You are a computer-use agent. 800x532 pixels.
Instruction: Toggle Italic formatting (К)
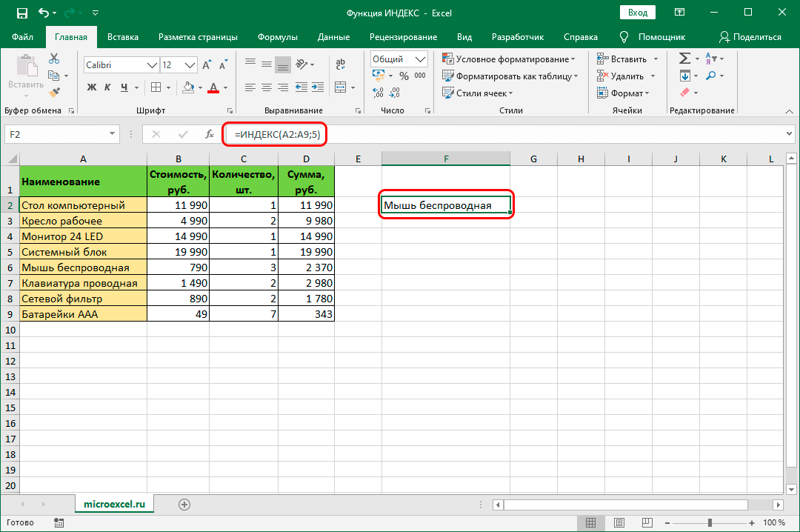107,87
